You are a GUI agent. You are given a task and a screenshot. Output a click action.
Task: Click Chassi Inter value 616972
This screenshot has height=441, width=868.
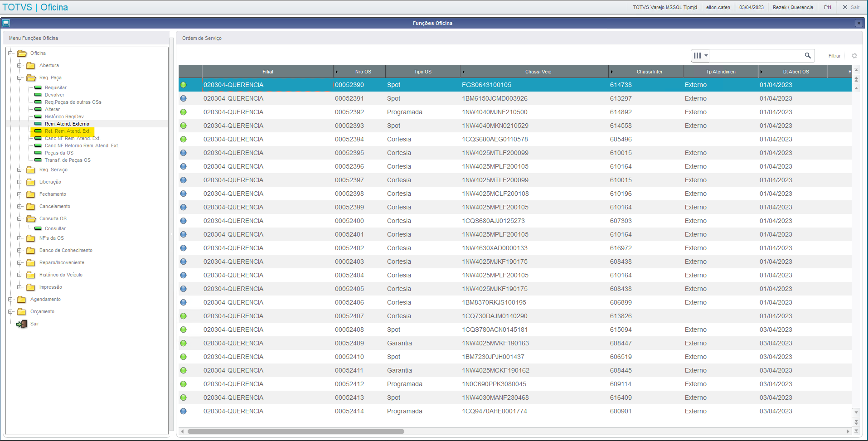pos(621,248)
